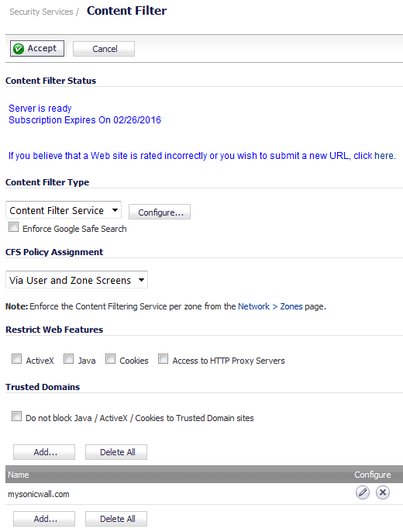
Task: Cancel the content filter changes
Action: 104,49
